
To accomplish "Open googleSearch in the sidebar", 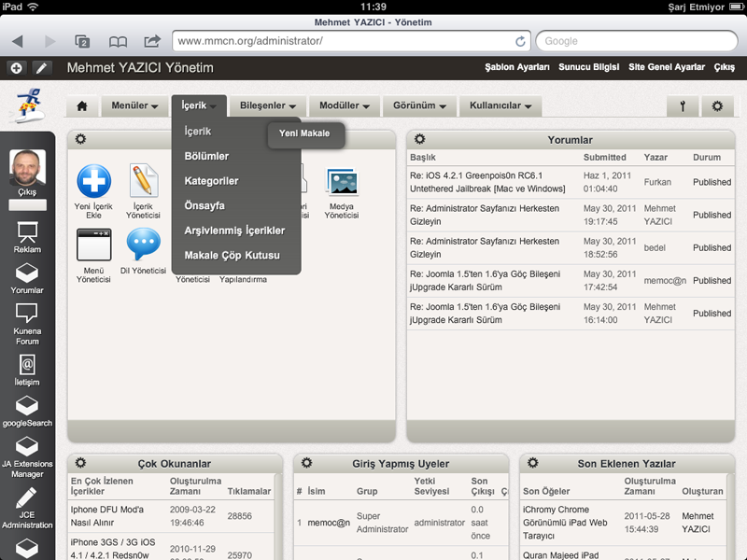I will point(27,412).
